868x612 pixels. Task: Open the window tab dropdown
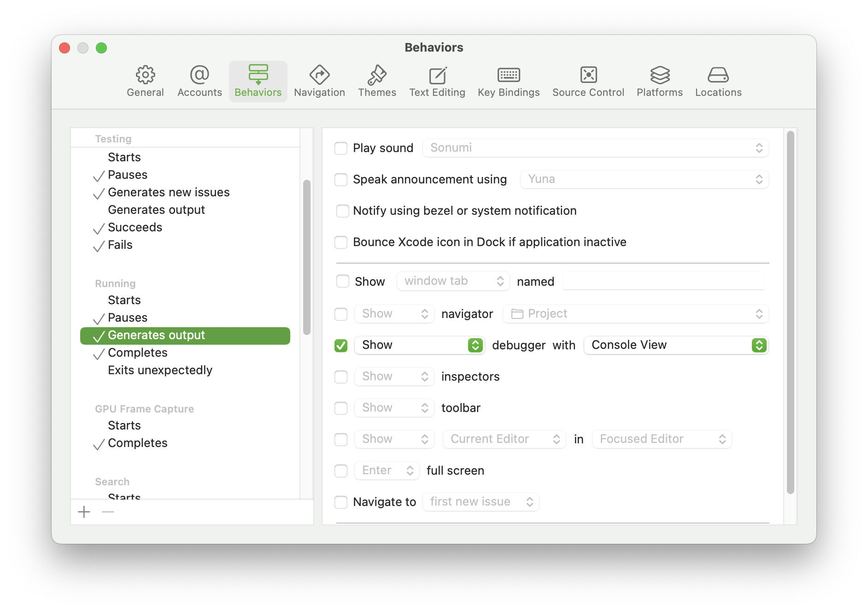pos(453,281)
